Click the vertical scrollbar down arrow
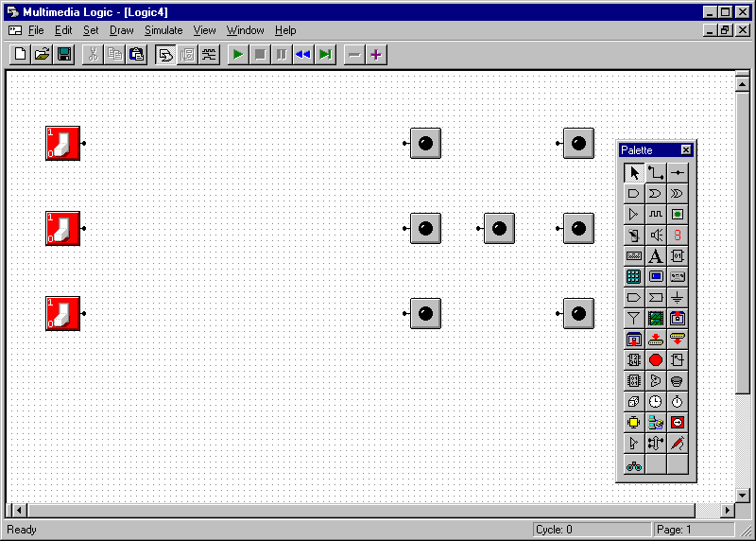 (743, 495)
